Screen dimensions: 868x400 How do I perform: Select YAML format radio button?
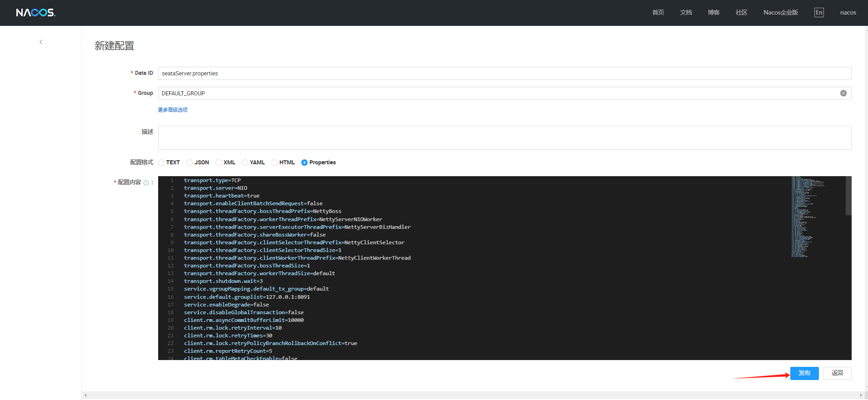245,163
